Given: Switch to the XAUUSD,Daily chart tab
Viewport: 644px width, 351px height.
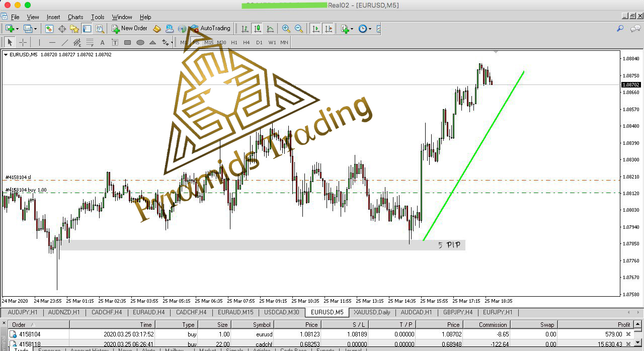Looking at the screenshot, I should [x=372, y=312].
